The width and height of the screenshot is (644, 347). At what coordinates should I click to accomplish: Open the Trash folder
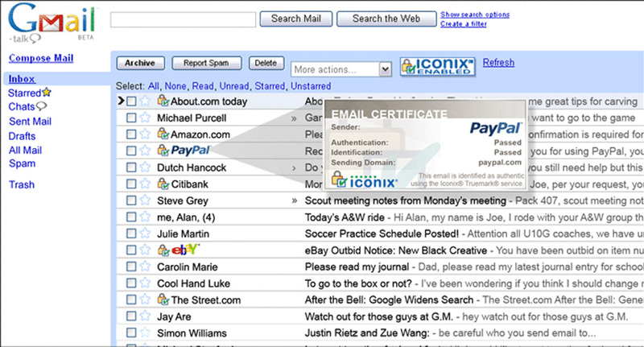coord(22,184)
